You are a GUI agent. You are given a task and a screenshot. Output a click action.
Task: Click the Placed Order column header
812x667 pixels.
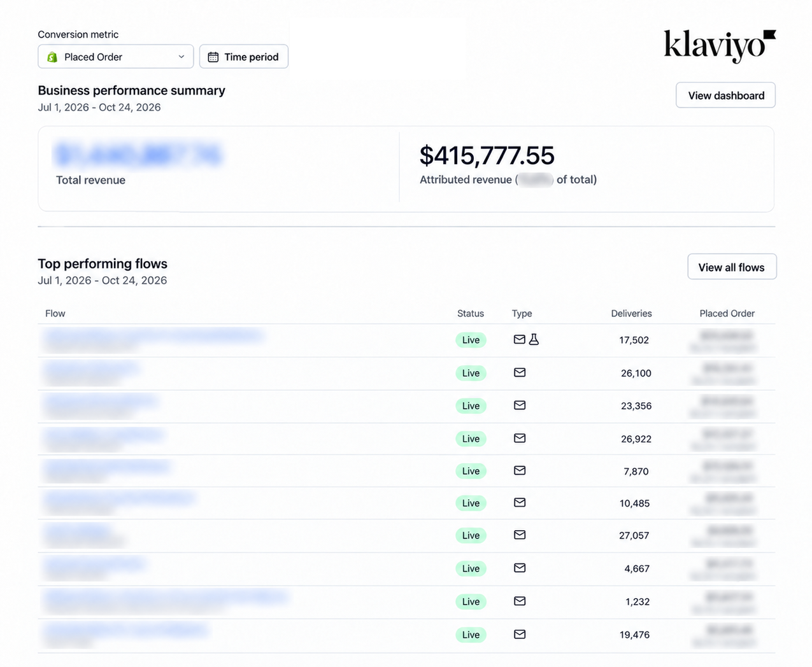click(727, 313)
